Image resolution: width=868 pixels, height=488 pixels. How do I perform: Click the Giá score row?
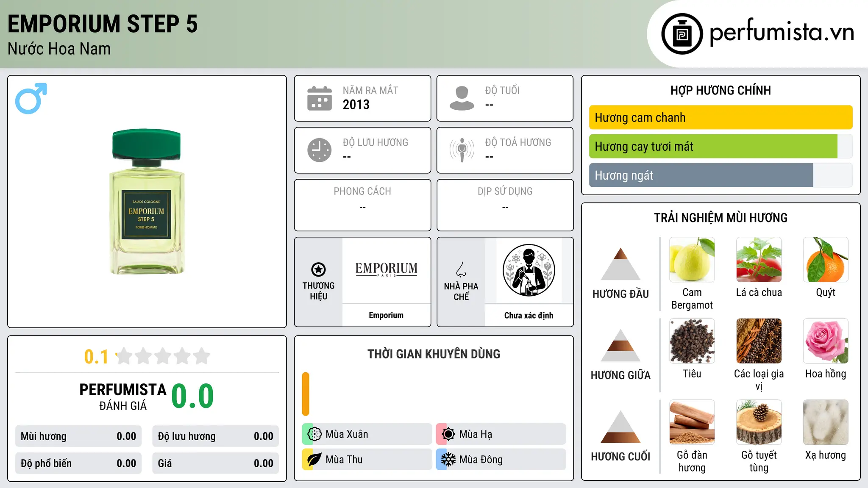click(215, 463)
